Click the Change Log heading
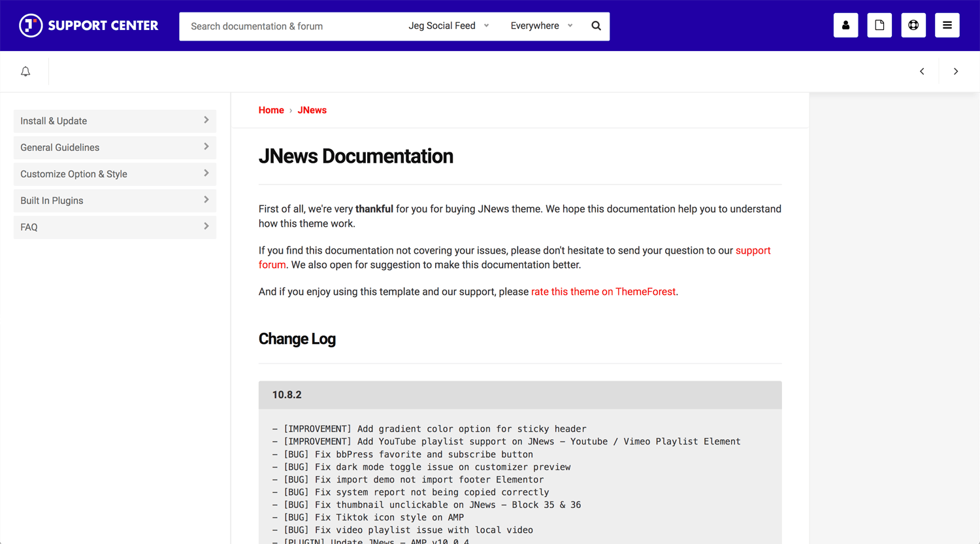The height and width of the screenshot is (544, 980). coord(297,339)
